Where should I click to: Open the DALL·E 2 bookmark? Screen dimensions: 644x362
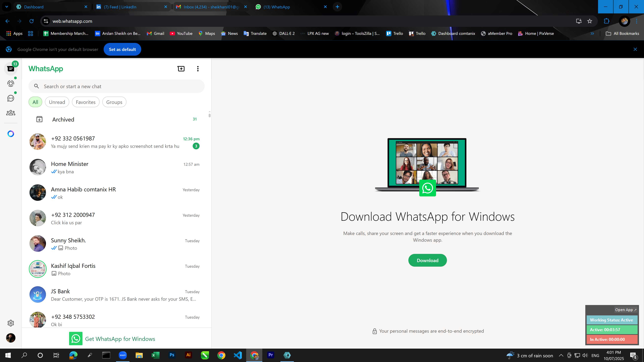[x=283, y=34]
